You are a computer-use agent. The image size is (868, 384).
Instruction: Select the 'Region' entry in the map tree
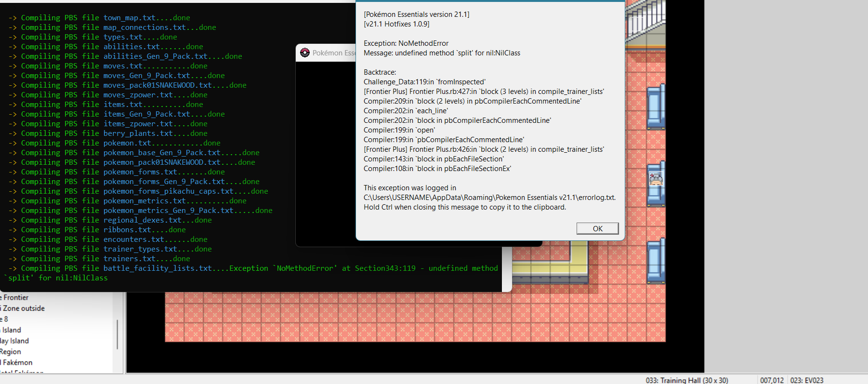click(11, 352)
